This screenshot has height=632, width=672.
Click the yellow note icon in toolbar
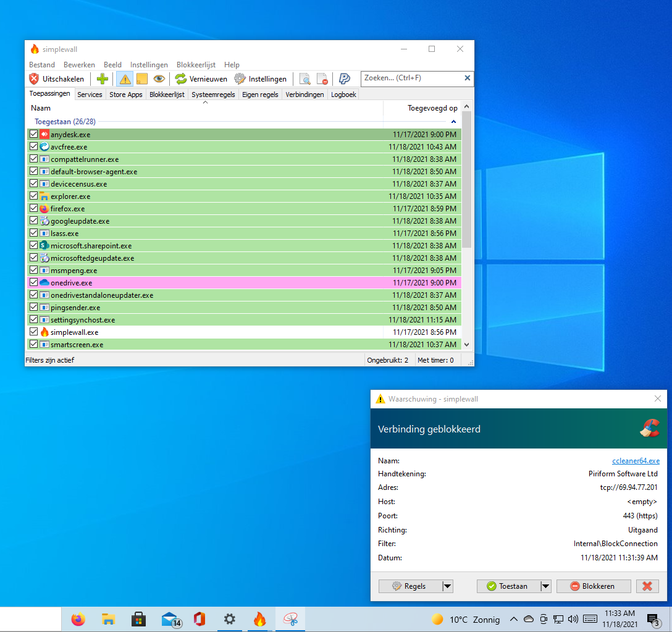141,79
